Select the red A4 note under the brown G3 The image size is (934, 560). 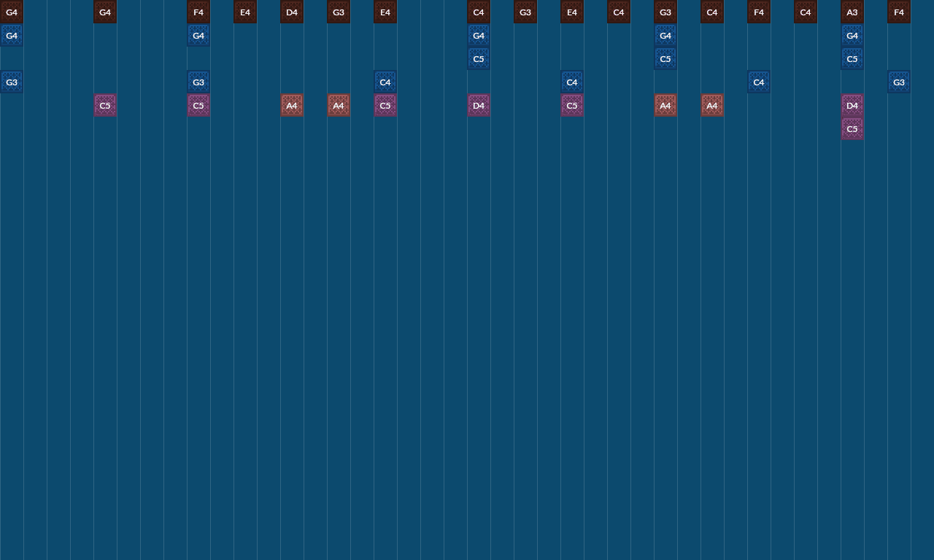point(339,105)
